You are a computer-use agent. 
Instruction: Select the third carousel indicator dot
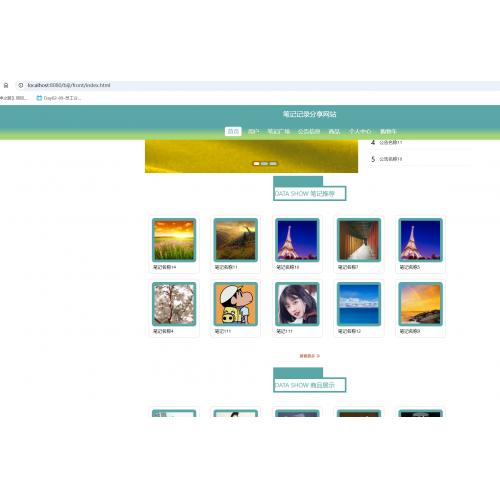[273, 163]
